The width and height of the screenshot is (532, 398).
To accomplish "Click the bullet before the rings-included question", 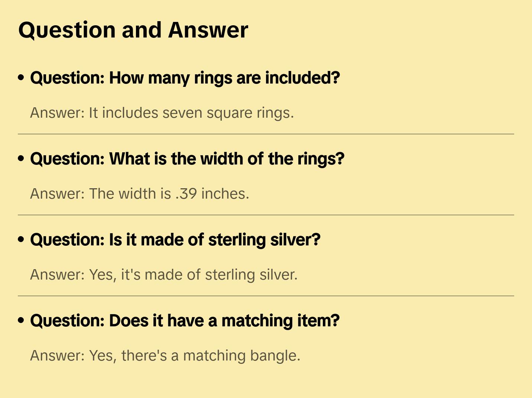I will click(21, 78).
